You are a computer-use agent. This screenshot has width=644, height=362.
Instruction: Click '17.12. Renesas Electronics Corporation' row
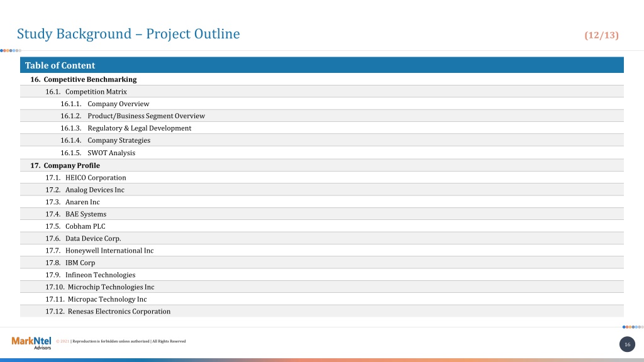[322, 311]
